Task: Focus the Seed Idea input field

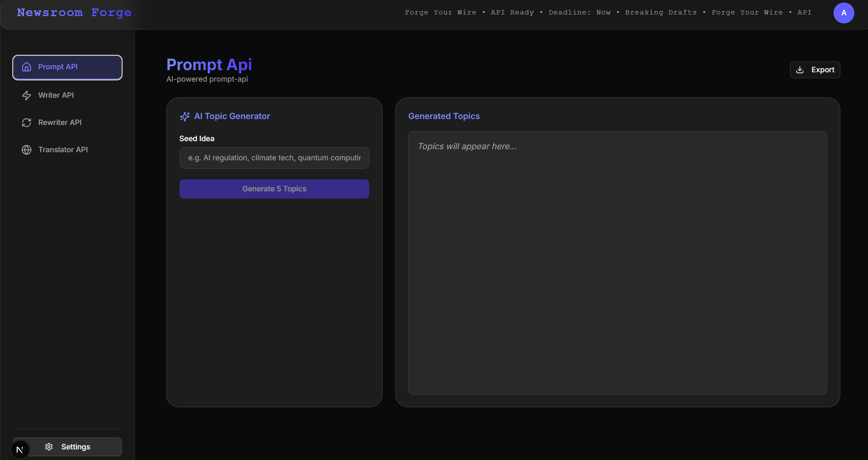Action: pos(274,158)
